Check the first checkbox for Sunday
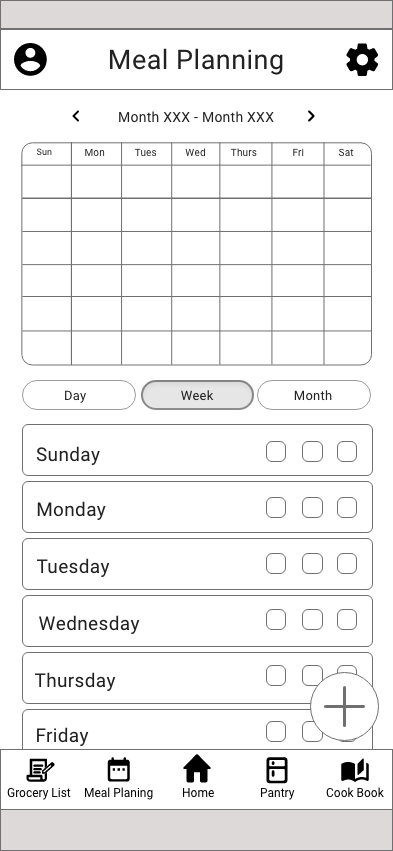393x851 pixels. click(x=276, y=452)
